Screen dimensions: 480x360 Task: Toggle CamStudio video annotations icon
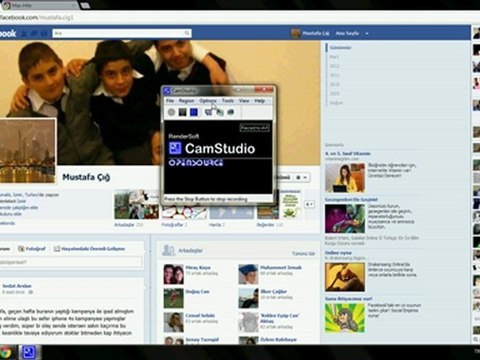(x=220, y=112)
